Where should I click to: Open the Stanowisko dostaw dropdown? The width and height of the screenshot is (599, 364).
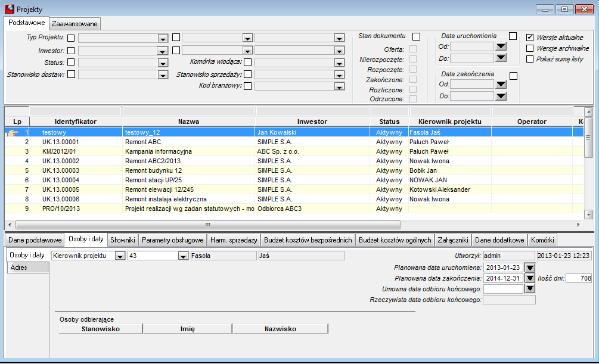(163, 75)
